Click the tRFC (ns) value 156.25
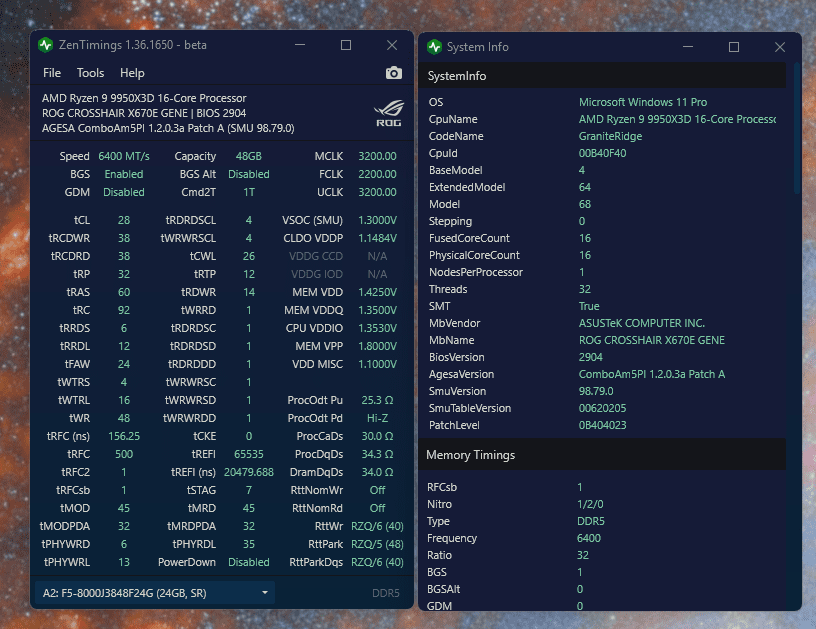The height and width of the screenshot is (629, 816). 124,436
